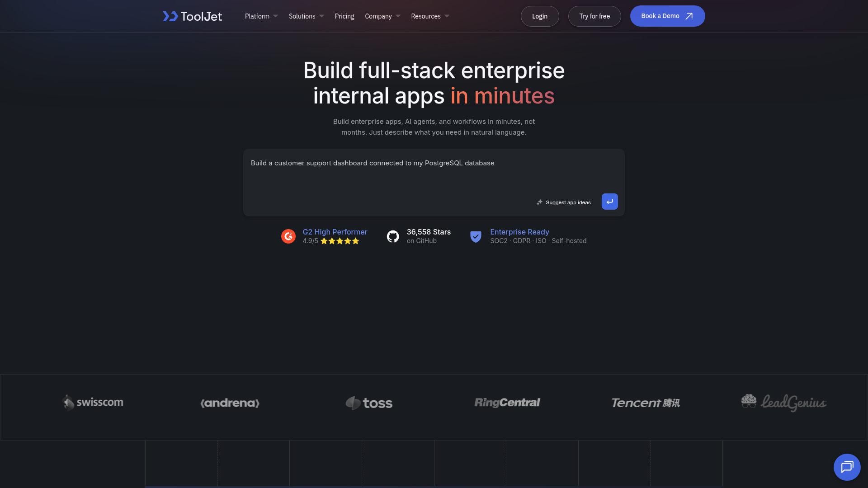Click the Swisscom logo

click(x=93, y=402)
